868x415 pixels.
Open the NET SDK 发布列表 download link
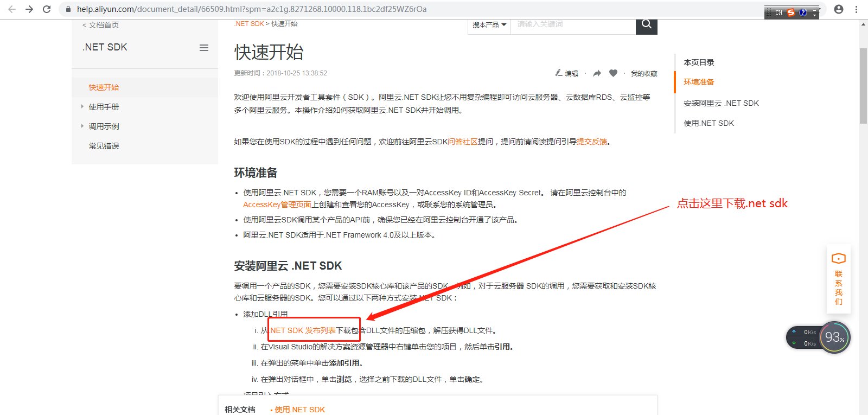click(303, 330)
